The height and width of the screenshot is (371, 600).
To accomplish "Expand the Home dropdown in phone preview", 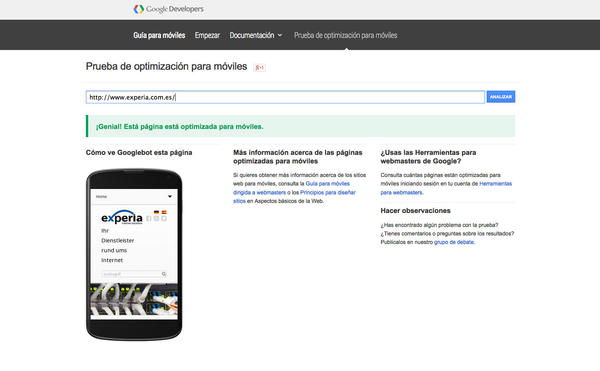I will pos(134,197).
